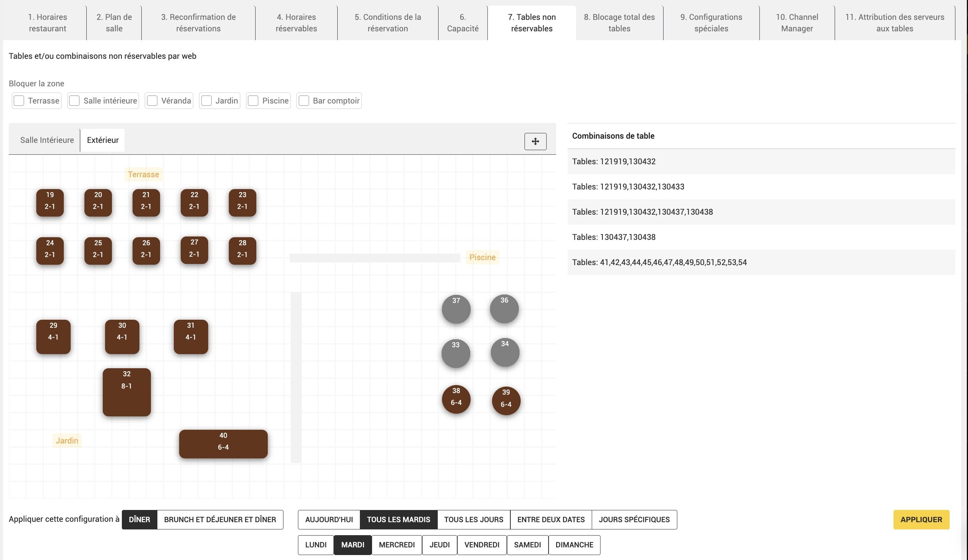Select long table 40 in Jardin

point(223,443)
